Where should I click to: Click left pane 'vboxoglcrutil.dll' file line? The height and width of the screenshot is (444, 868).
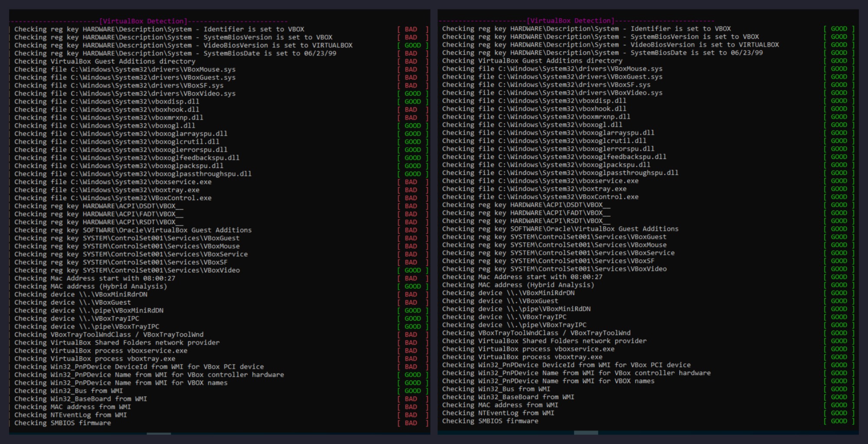tap(117, 142)
